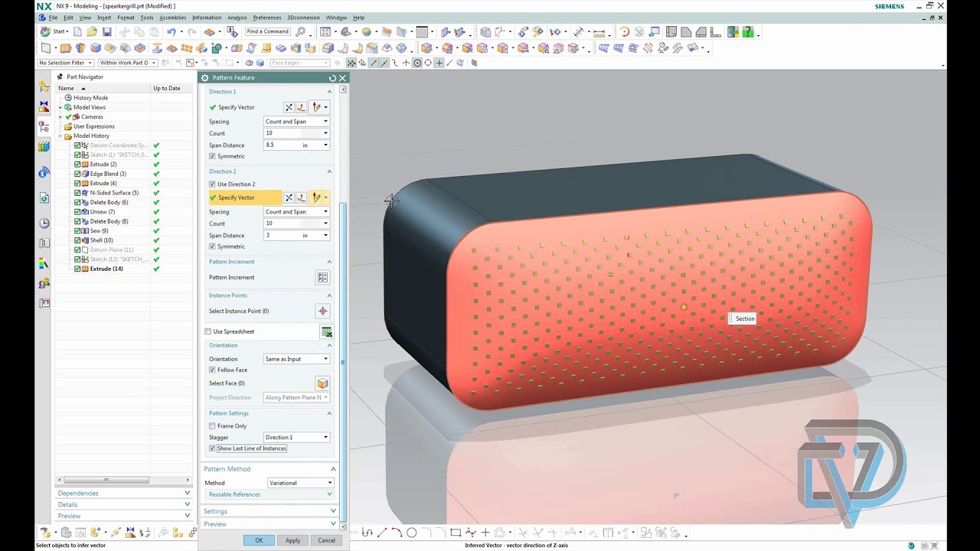Image resolution: width=980 pixels, height=551 pixels.
Task: Click the Find a Command search box
Action: click(x=267, y=31)
